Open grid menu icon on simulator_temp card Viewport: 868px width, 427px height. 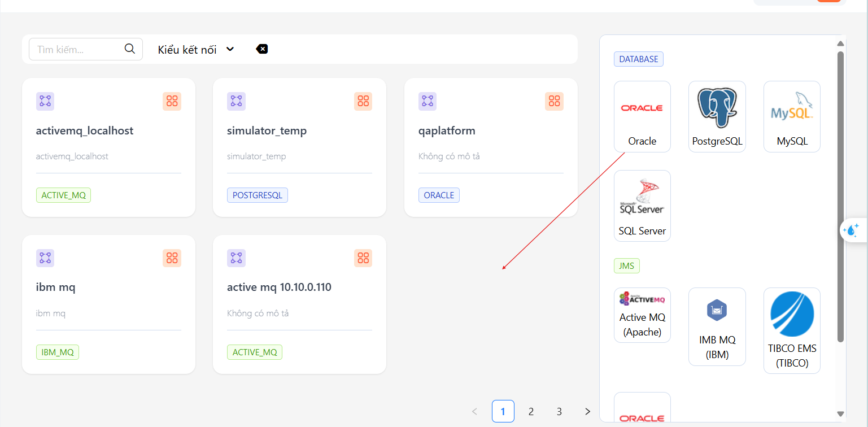click(363, 101)
